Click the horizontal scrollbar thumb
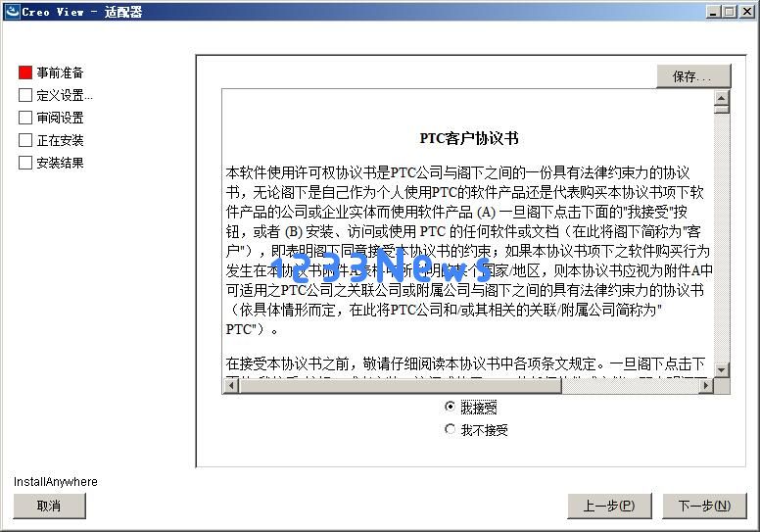760x532 pixels. [400, 386]
